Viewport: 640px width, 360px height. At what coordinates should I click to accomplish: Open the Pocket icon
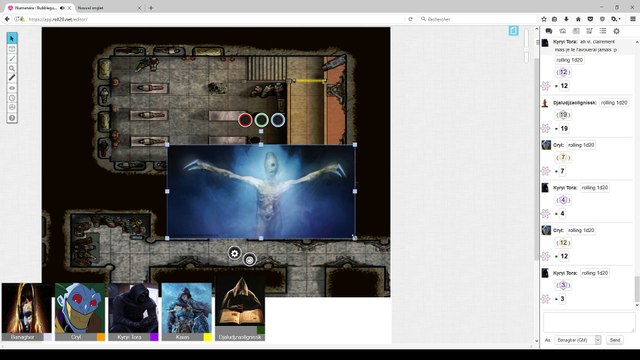[x=590, y=19]
